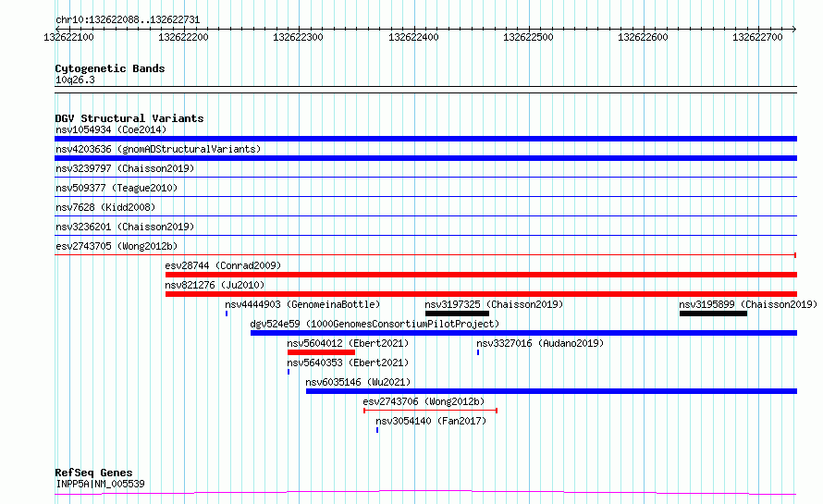Open nsv3195899 (Chaisson2019) label
Image resolution: width=823 pixels, height=504 pixels.
(748, 304)
